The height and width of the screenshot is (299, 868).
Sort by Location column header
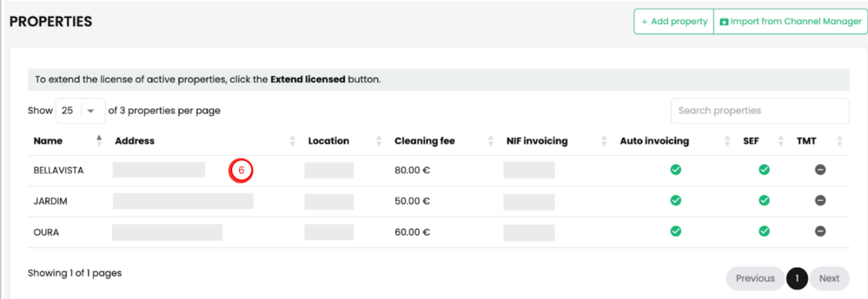point(329,141)
